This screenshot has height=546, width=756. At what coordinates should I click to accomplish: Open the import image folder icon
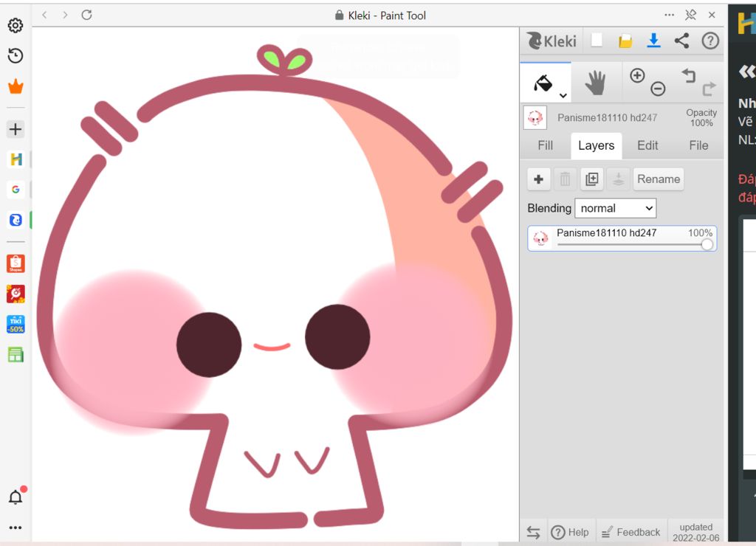625,41
